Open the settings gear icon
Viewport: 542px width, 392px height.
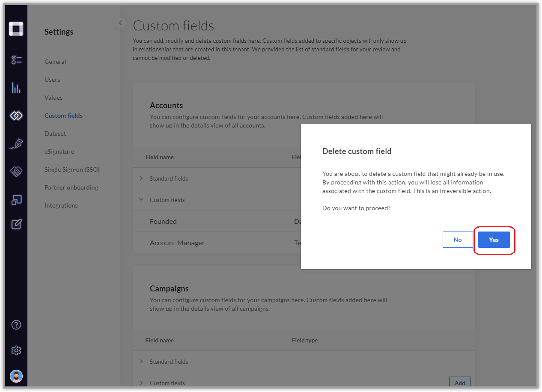(x=16, y=350)
